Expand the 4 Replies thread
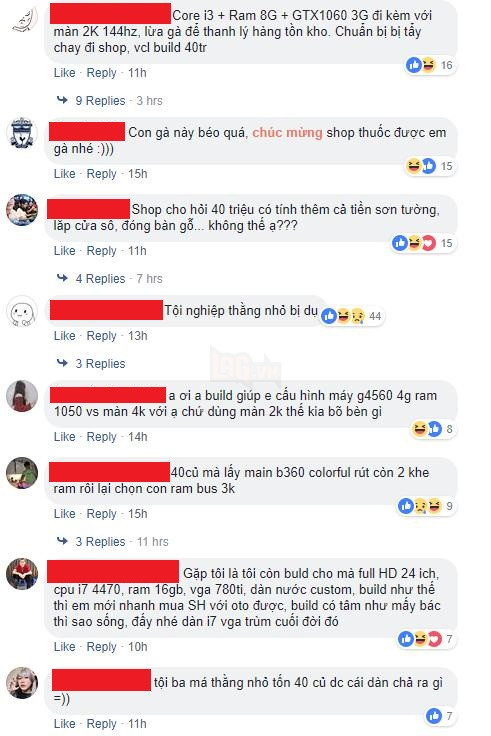491x736 pixels. click(100, 278)
